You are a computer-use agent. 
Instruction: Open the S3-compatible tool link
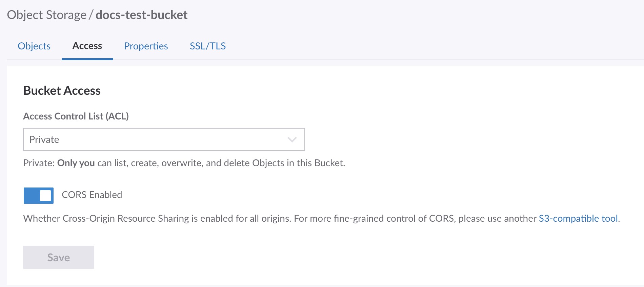(x=578, y=219)
